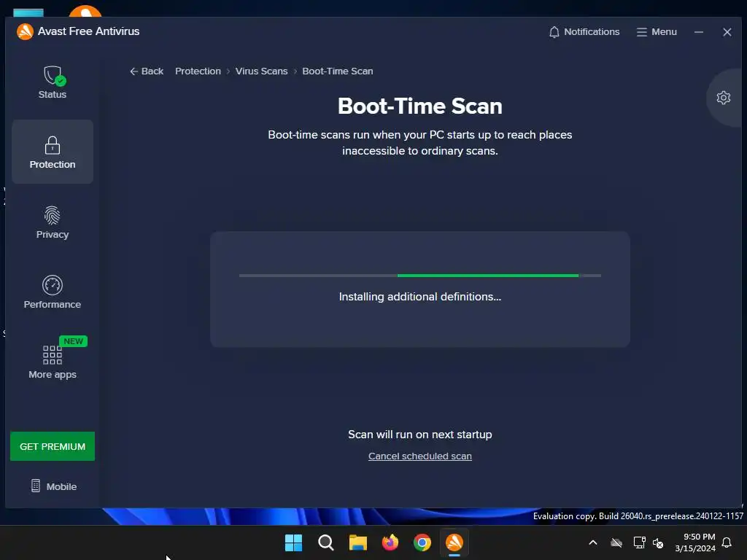The height and width of the screenshot is (560, 747).
Task: Open the Status shield section
Action: click(x=53, y=82)
